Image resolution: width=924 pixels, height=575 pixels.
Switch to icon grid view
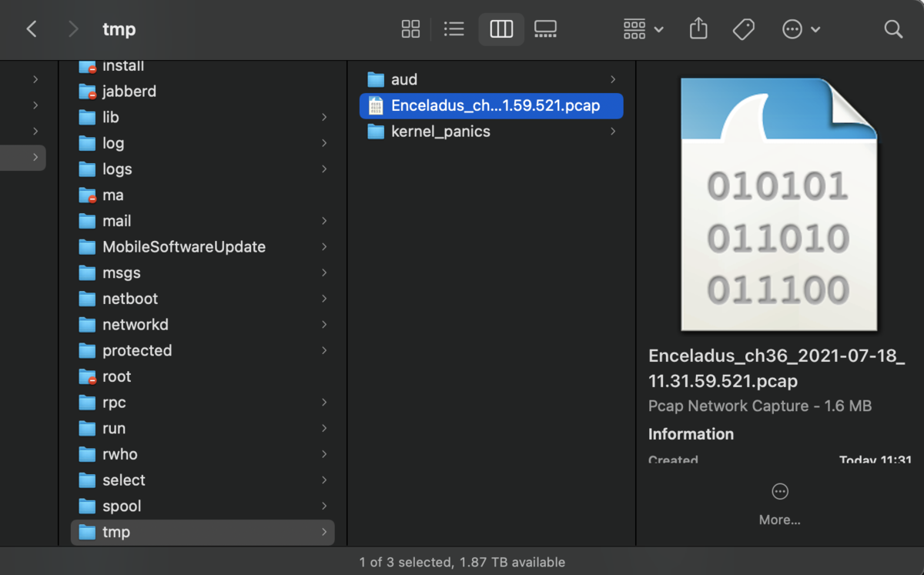click(410, 29)
